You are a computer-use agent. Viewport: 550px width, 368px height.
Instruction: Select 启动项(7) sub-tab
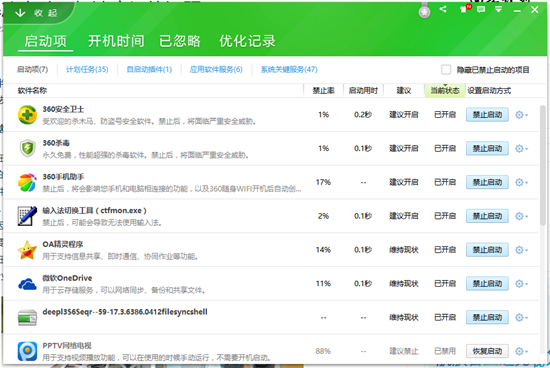click(x=32, y=69)
